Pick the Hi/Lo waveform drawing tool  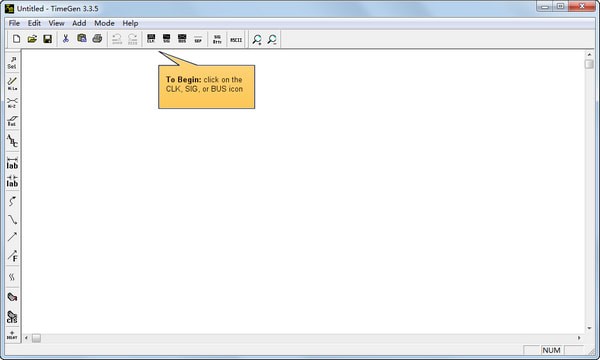(12, 84)
